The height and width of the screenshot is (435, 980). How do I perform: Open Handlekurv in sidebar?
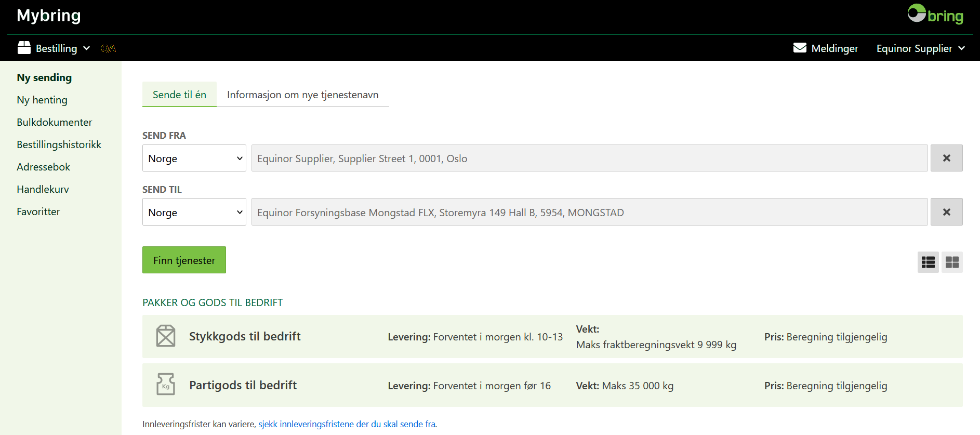point(43,189)
